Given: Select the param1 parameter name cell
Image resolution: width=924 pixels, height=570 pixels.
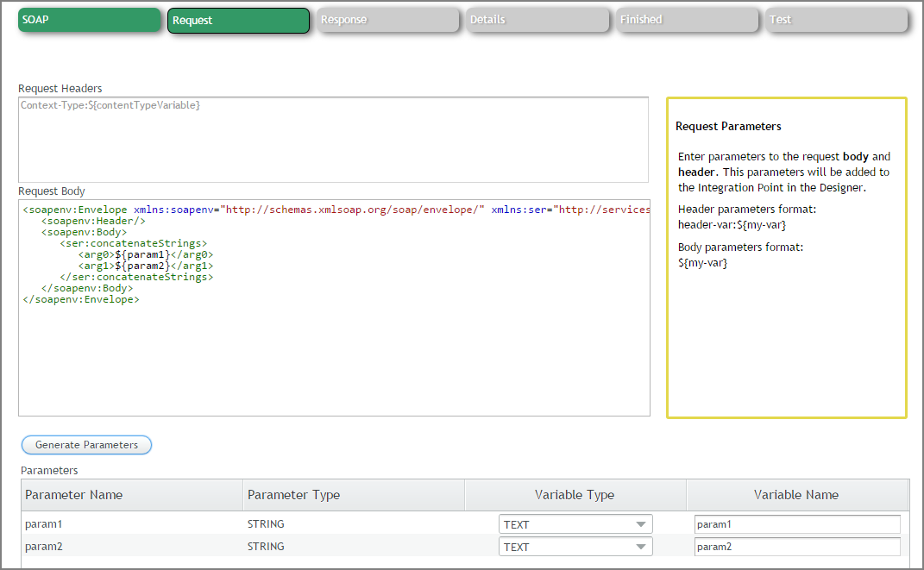Looking at the screenshot, I should point(44,524).
